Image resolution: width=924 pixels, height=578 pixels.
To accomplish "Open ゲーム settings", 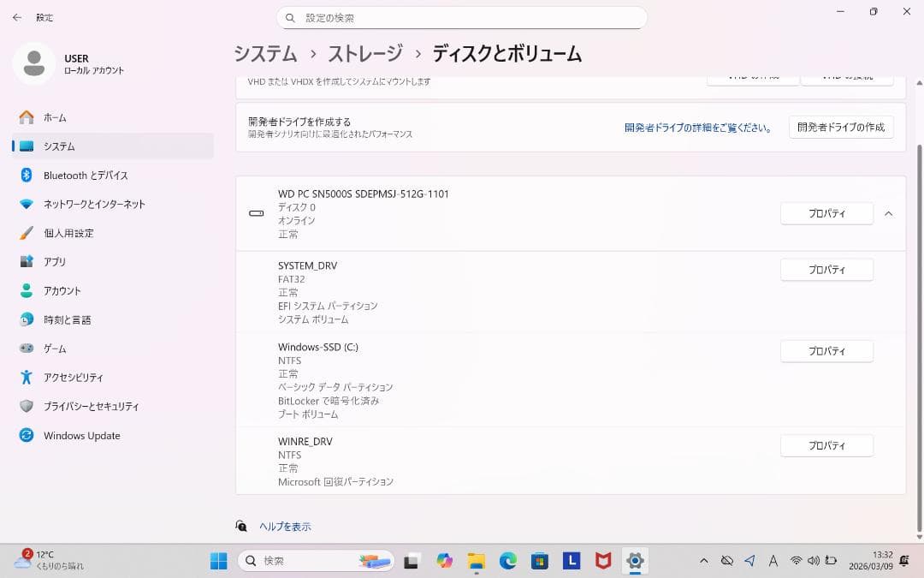I will (x=113, y=349).
